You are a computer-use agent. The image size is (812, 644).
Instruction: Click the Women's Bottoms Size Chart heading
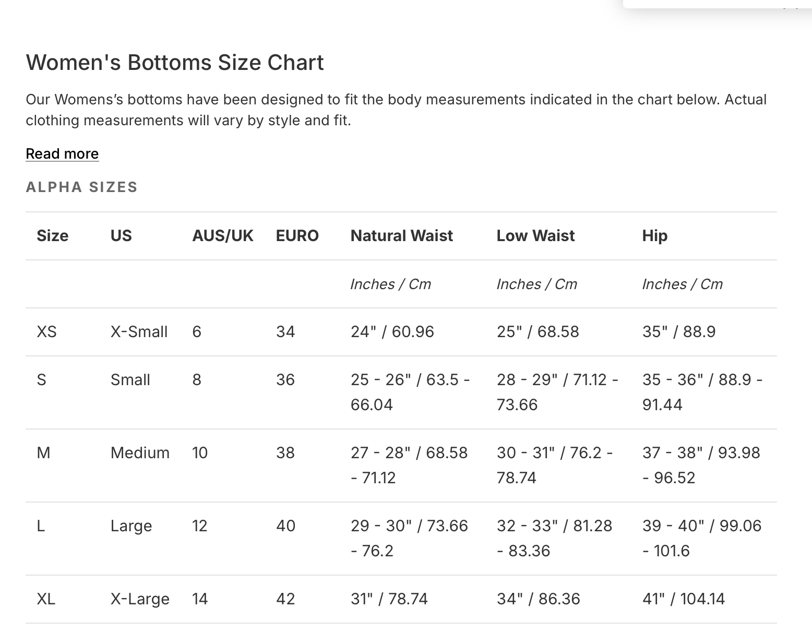(x=175, y=63)
